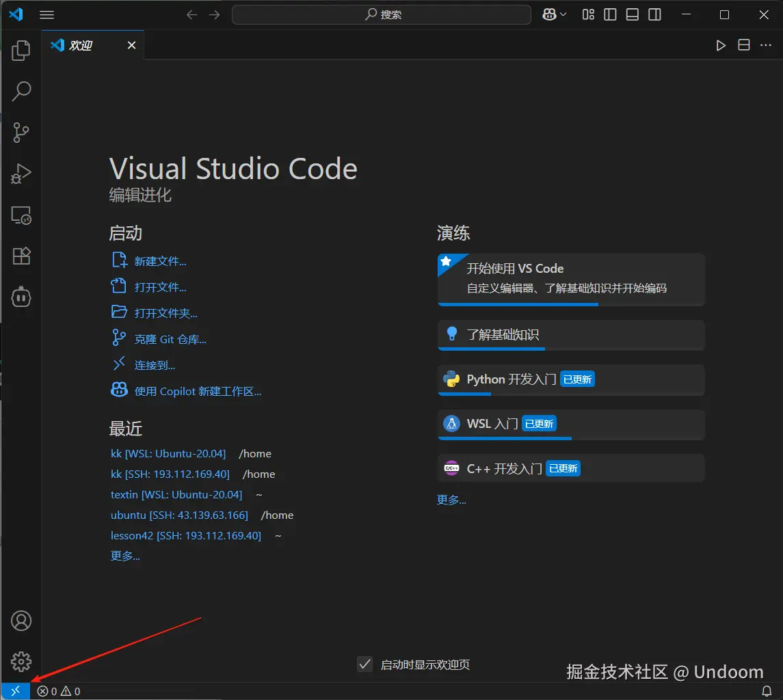Open the Extensions view

click(21, 256)
